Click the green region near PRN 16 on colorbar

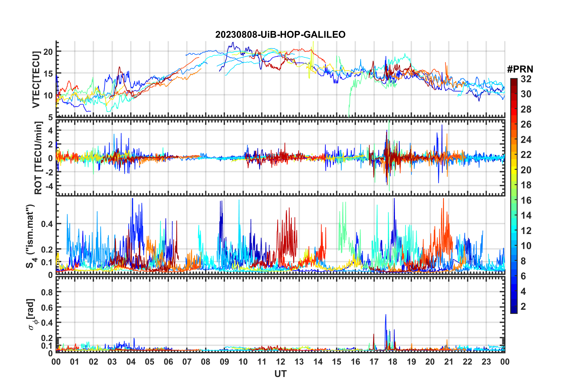[x=514, y=200]
